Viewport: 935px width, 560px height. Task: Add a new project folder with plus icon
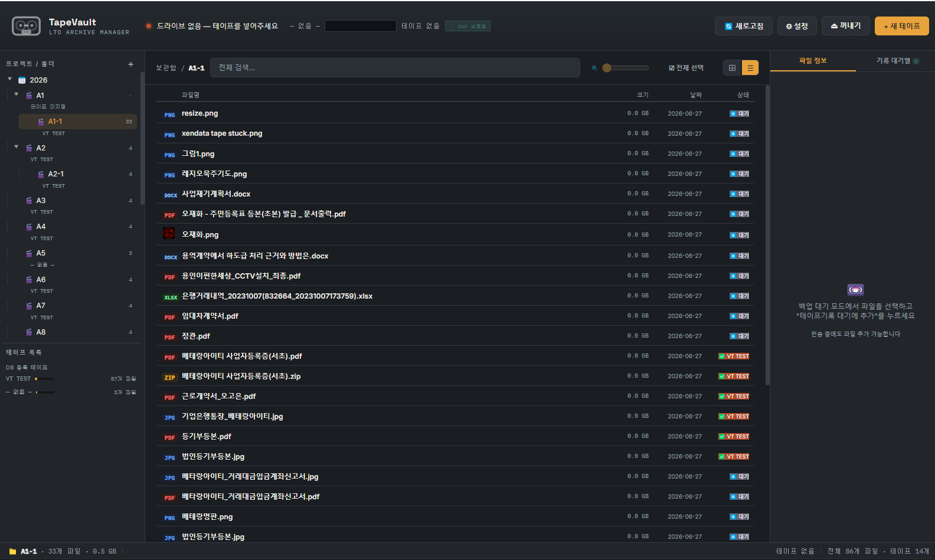tap(131, 64)
